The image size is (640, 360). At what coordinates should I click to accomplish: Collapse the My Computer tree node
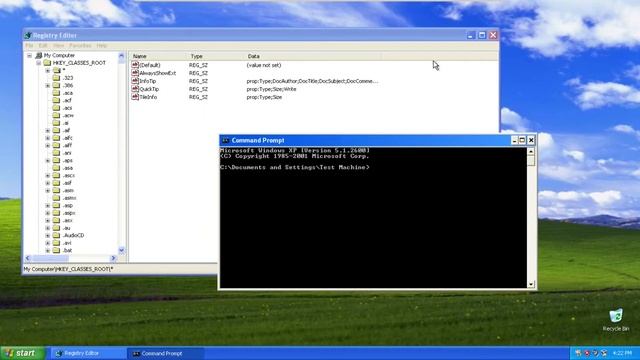pos(29,55)
